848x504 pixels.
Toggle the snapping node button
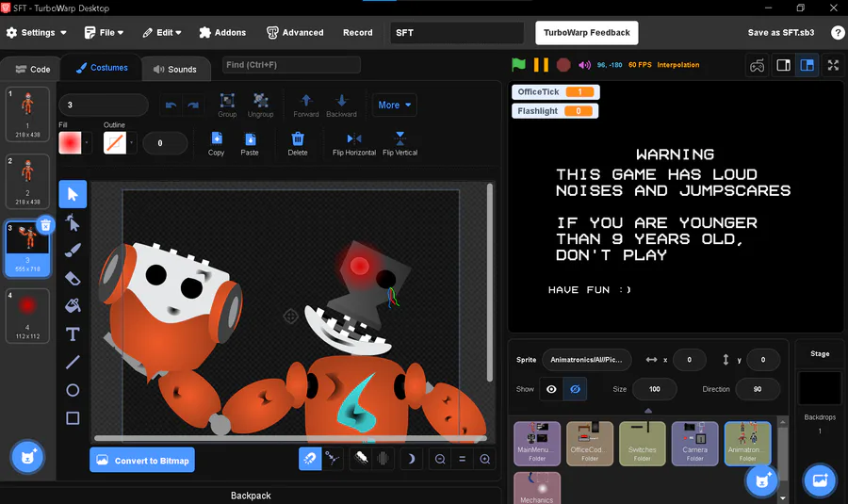point(332,459)
